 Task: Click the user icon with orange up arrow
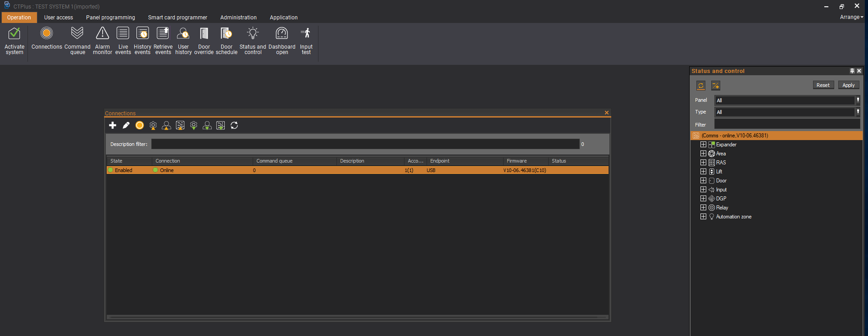[167, 125]
